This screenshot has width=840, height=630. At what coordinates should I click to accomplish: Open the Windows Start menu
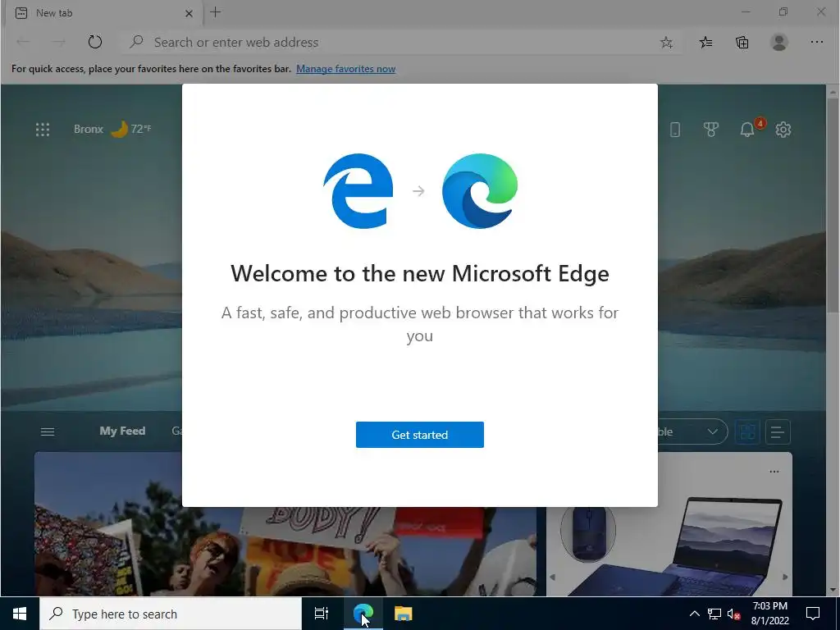(20, 614)
